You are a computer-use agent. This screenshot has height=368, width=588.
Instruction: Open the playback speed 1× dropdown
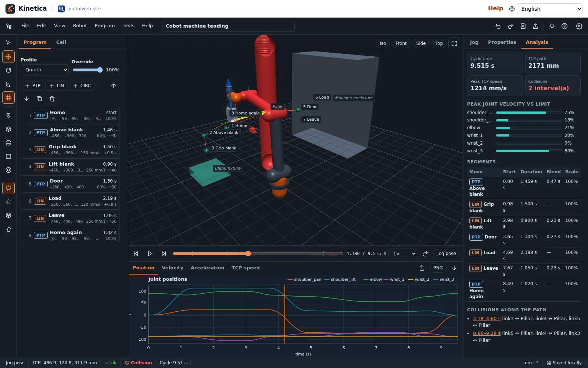tap(403, 254)
